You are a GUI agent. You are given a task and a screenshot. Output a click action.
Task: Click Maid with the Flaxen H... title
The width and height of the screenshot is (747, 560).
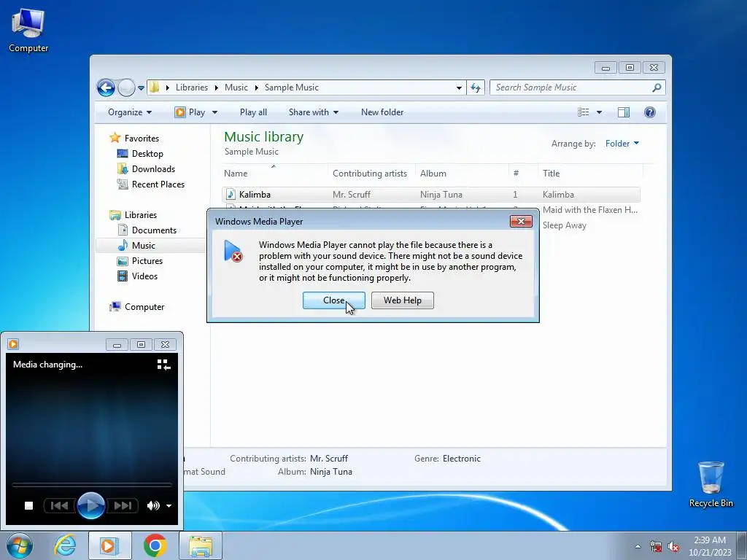click(589, 210)
